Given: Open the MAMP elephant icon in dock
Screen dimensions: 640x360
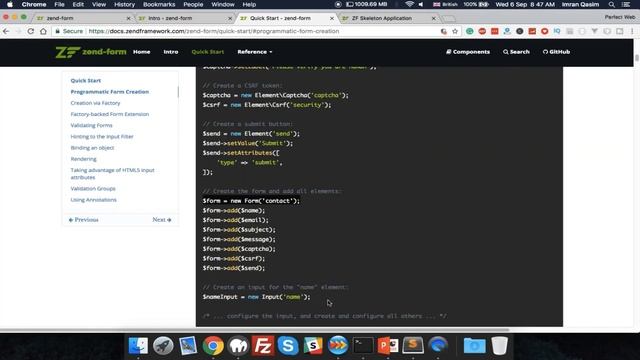Looking at the screenshot, I should point(238,346).
